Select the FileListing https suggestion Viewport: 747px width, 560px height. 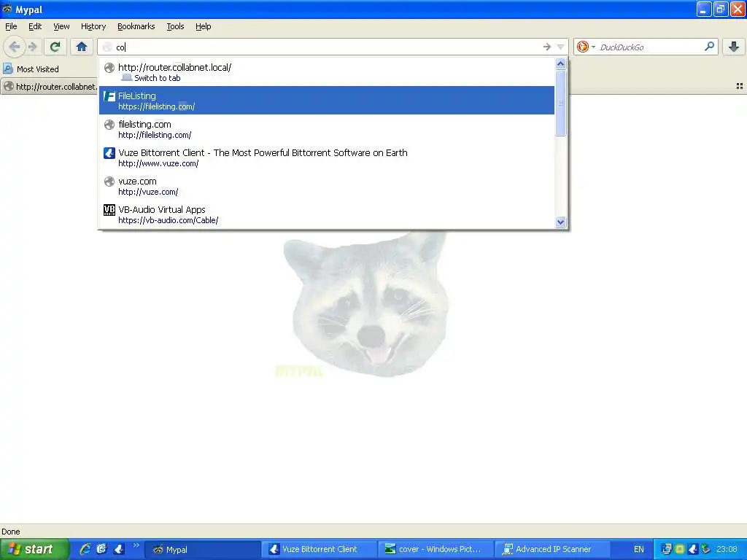[x=326, y=101]
